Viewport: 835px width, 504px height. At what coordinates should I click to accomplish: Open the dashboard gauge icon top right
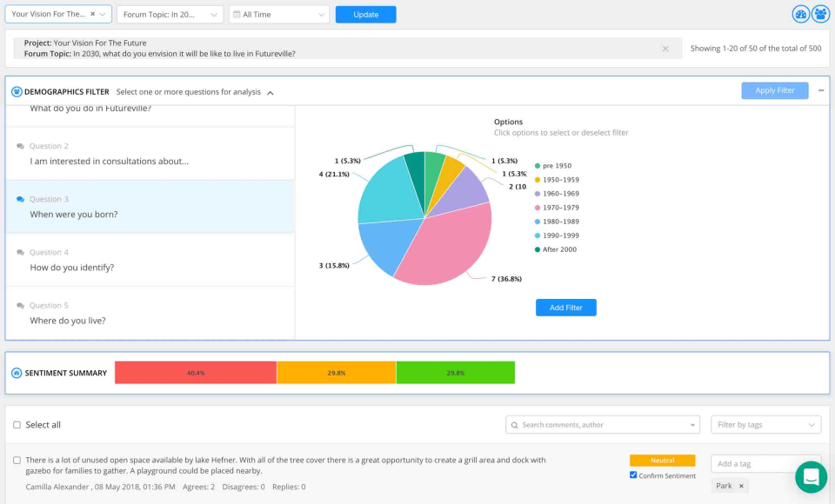point(800,13)
